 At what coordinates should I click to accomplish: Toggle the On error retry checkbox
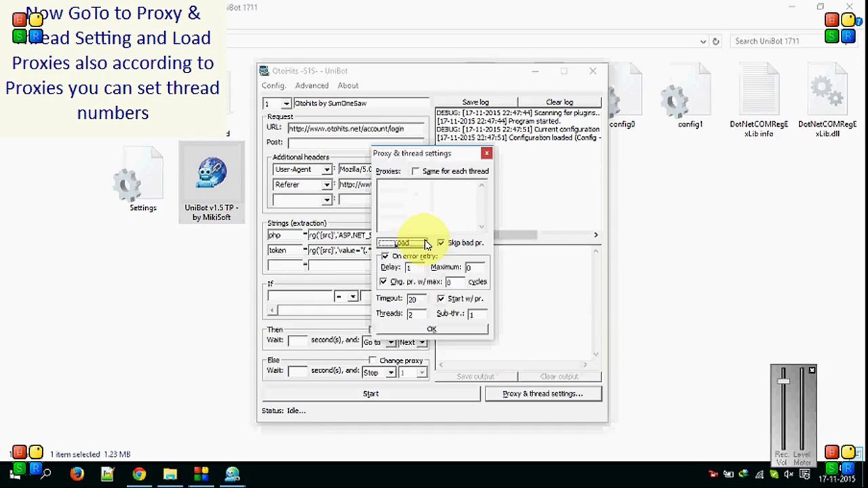tap(385, 256)
